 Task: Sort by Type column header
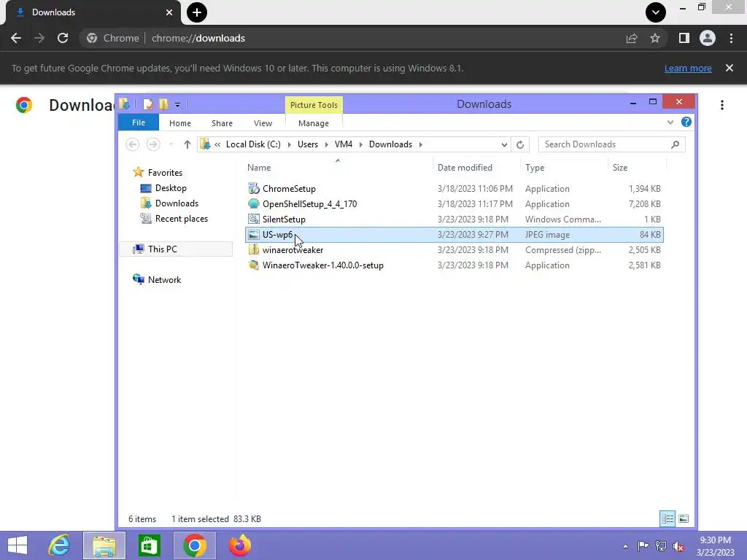535,168
